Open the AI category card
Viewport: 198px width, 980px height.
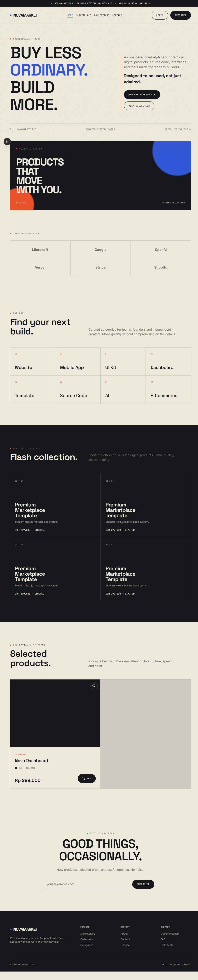point(123,390)
